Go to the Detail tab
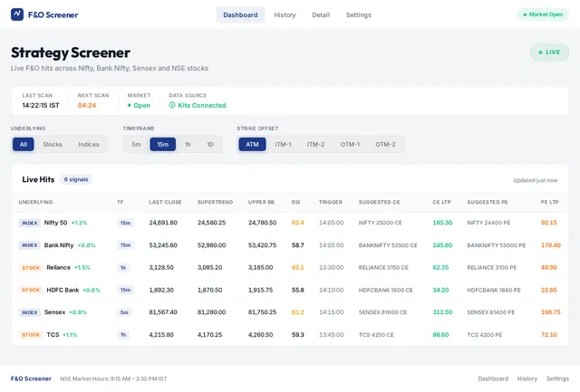The image size is (580, 392). point(321,14)
